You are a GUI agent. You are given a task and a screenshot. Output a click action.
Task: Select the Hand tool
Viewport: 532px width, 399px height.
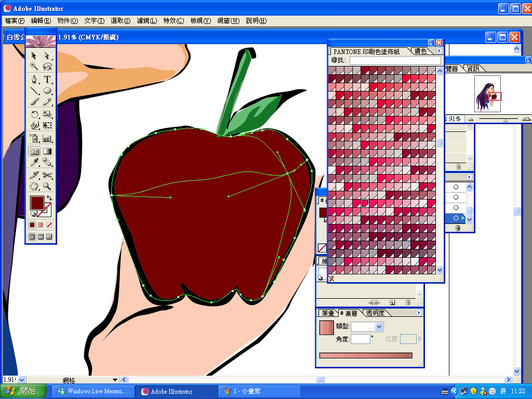[34, 186]
